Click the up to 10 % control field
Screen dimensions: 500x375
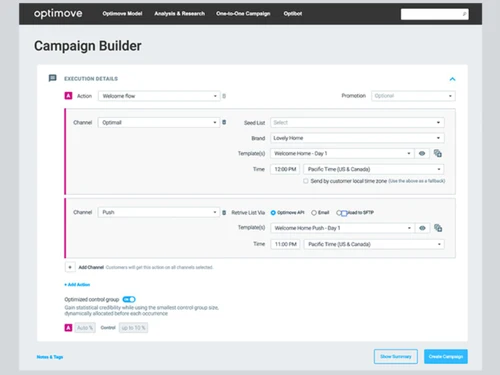click(133, 328)
